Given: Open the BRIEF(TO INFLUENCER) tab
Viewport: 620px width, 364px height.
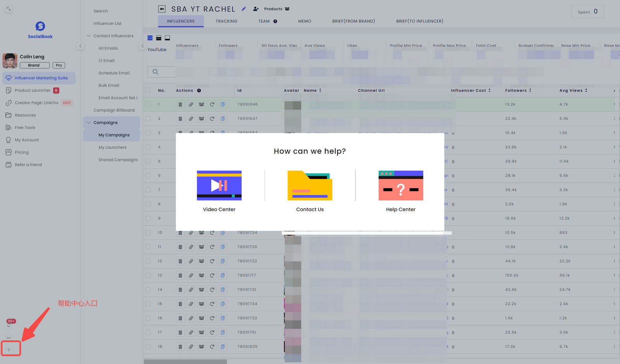Looking at the screenshot, I should coord(420,21).
